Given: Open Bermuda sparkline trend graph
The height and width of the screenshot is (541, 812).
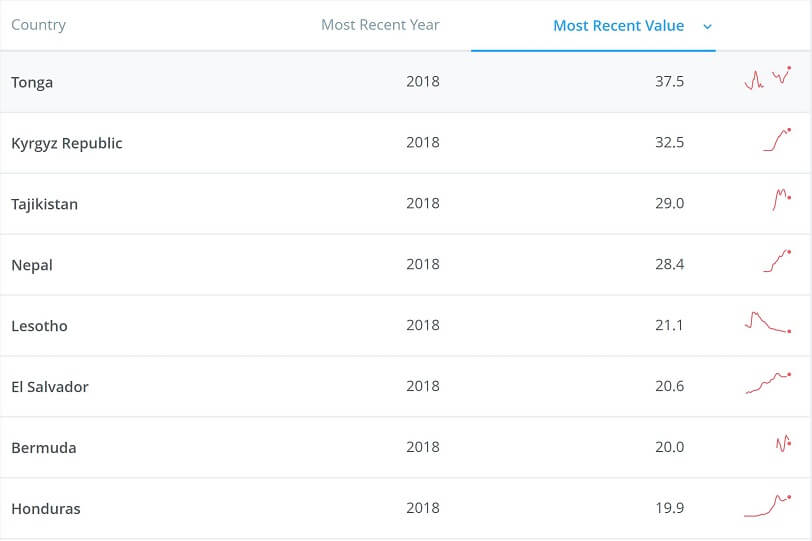Looking at the screenshot, I should point(783,444).
